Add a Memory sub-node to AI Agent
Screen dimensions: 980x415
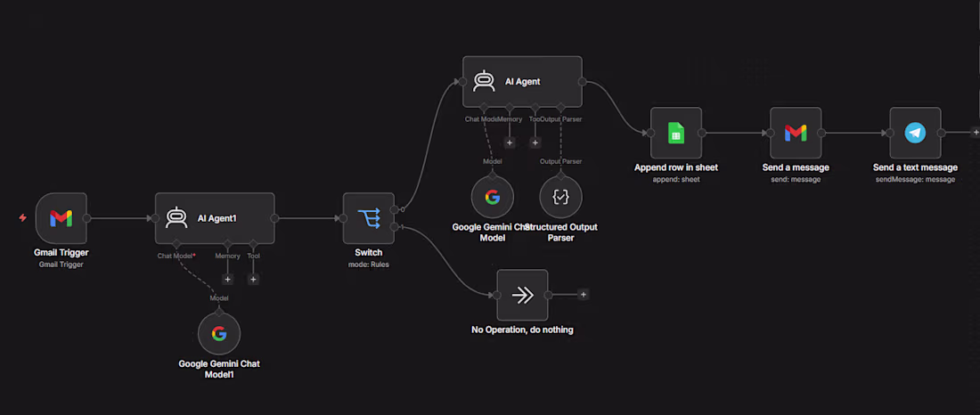pos(510,143)
